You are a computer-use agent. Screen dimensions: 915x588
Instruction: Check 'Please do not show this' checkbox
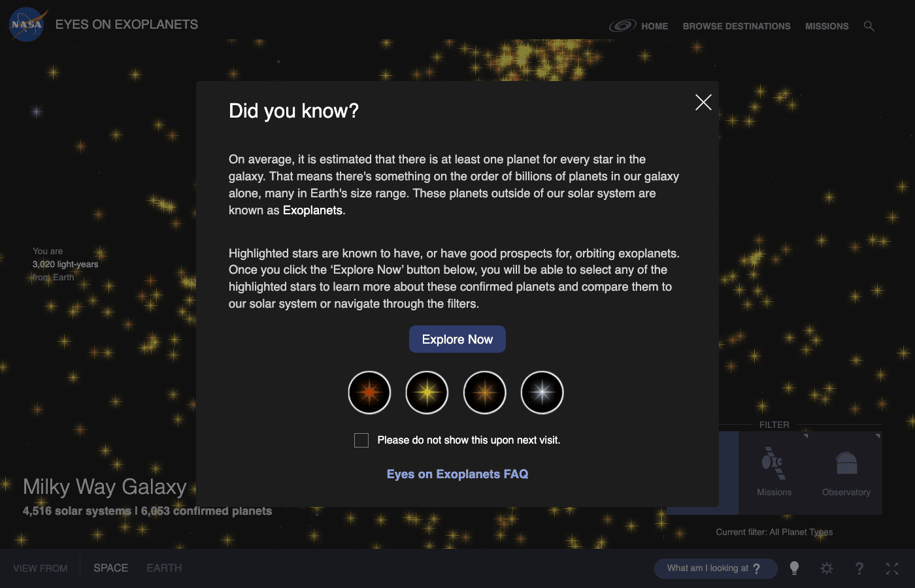click(x=361, y=440)
